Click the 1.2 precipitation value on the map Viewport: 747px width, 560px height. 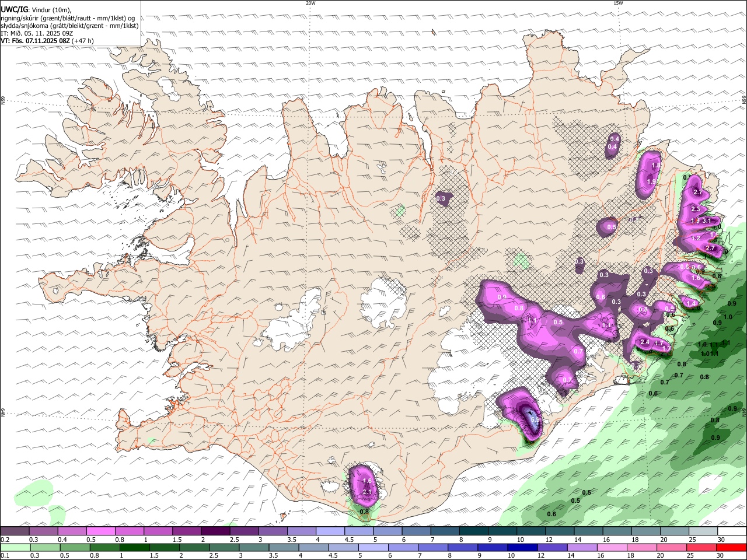click(x=696, y=238)
